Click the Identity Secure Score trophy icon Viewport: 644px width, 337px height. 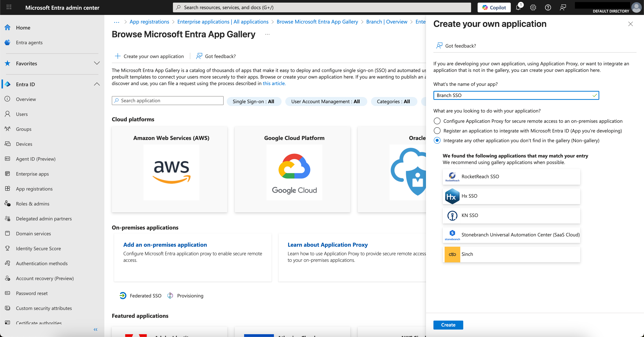point(7,248)
